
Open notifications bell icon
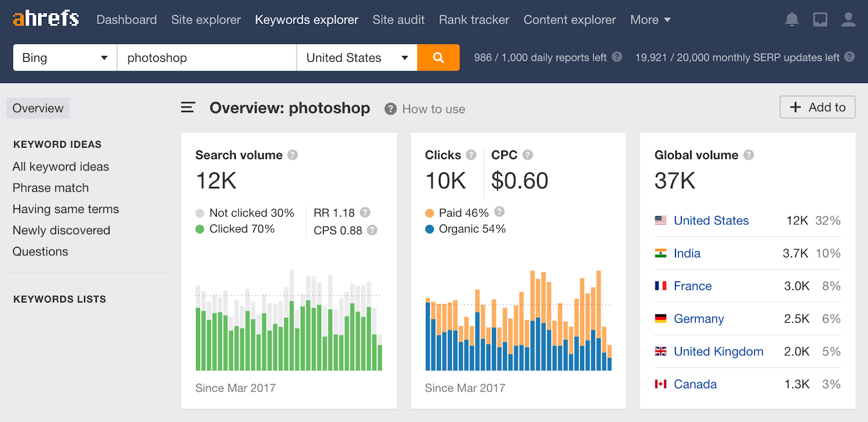click(792, 20)
